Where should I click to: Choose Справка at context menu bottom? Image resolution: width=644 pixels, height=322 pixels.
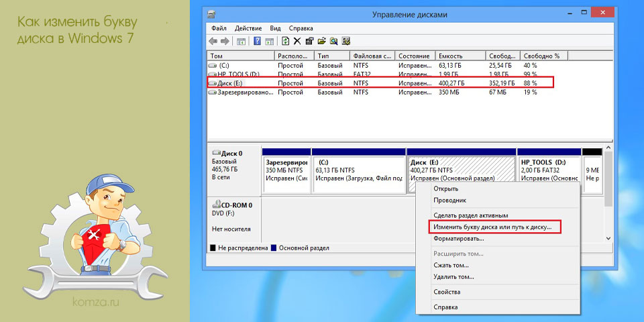pos(445,307)
